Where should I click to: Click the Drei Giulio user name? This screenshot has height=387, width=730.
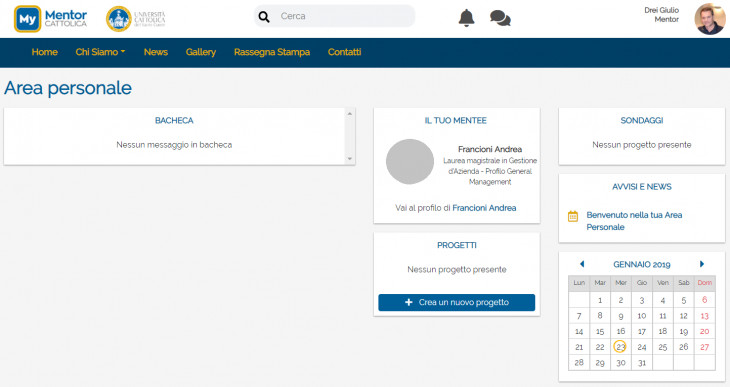pos(661,10)
